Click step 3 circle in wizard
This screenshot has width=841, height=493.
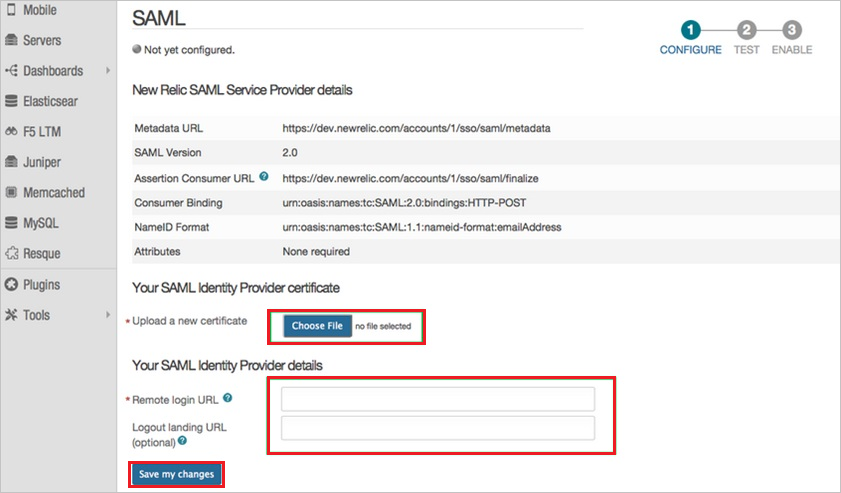(792, 30)
